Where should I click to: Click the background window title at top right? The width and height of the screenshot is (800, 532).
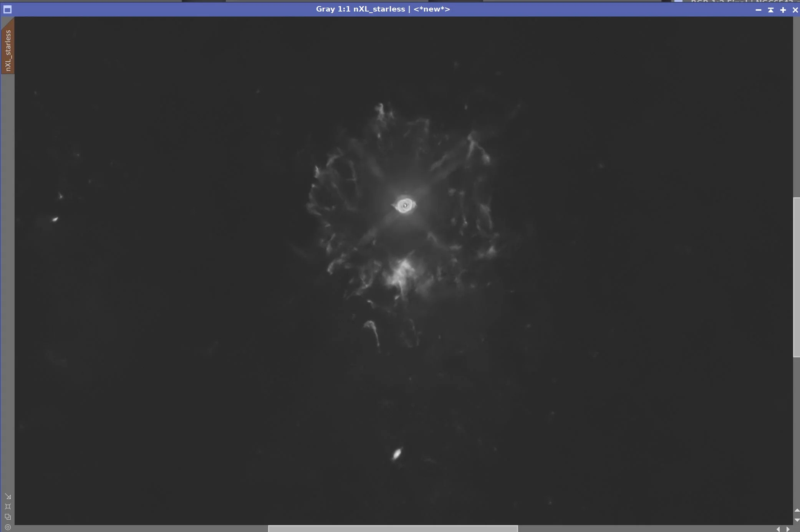741,1
